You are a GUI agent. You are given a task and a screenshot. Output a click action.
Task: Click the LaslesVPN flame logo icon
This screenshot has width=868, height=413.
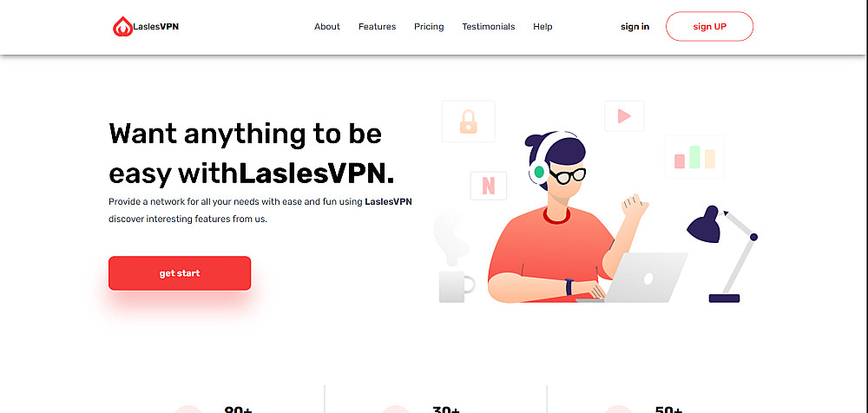pyautogui.click(x=122, y=27)
